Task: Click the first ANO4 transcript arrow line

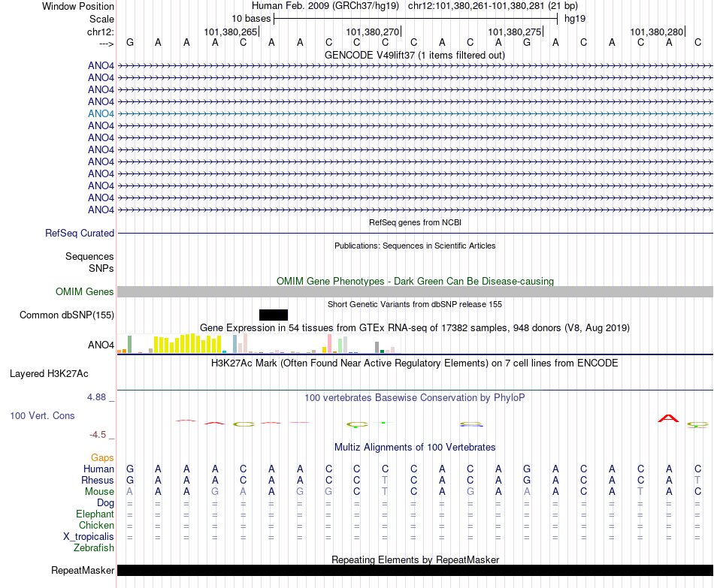Action: tap(415, 66)
